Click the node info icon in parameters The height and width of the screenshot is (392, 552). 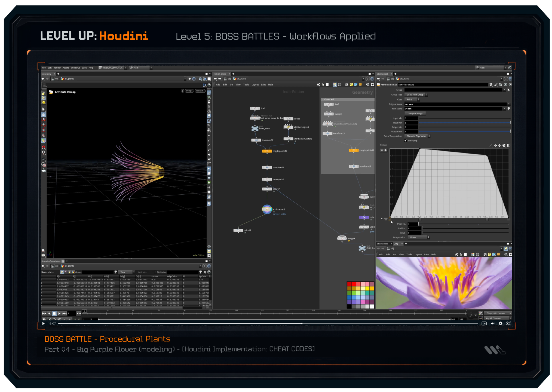coord(505,85)
